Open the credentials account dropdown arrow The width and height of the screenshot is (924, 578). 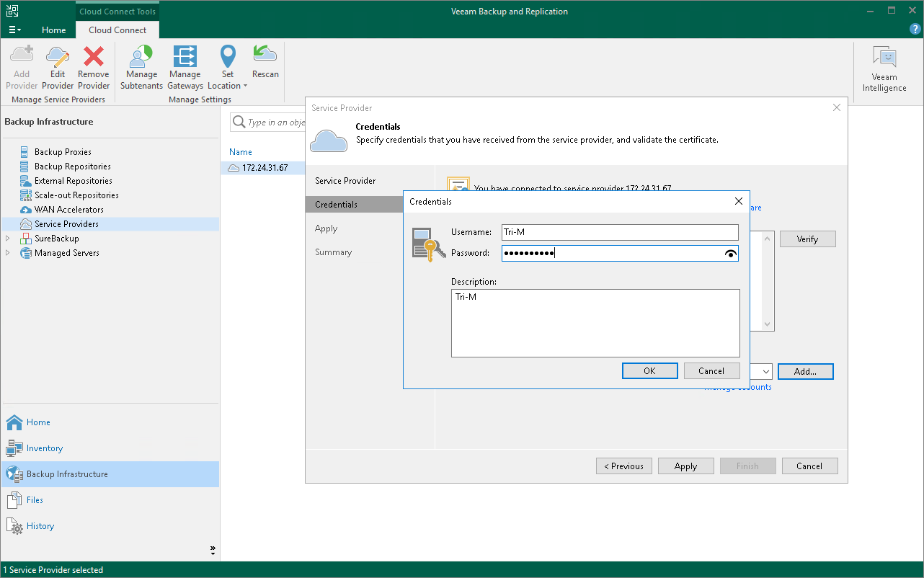click(x=765, y=371)
